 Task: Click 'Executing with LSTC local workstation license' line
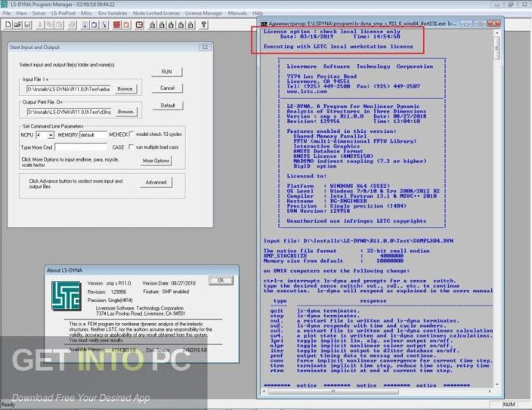(339, 47)
